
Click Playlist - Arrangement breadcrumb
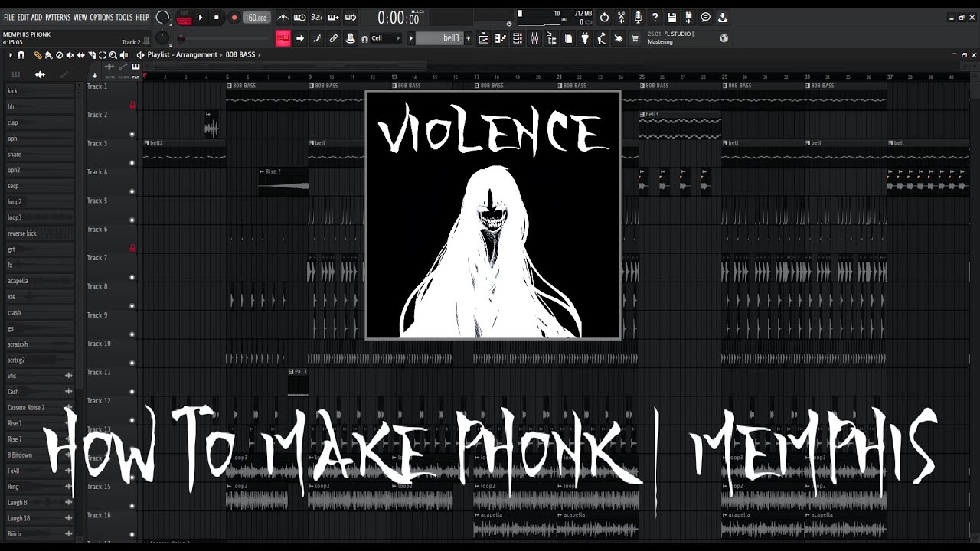182,55
